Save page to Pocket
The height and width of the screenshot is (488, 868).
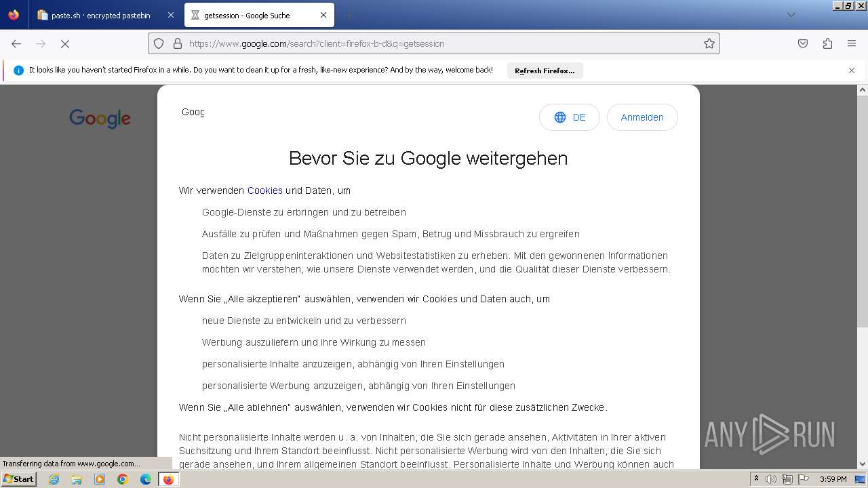(x=803, y=43)
